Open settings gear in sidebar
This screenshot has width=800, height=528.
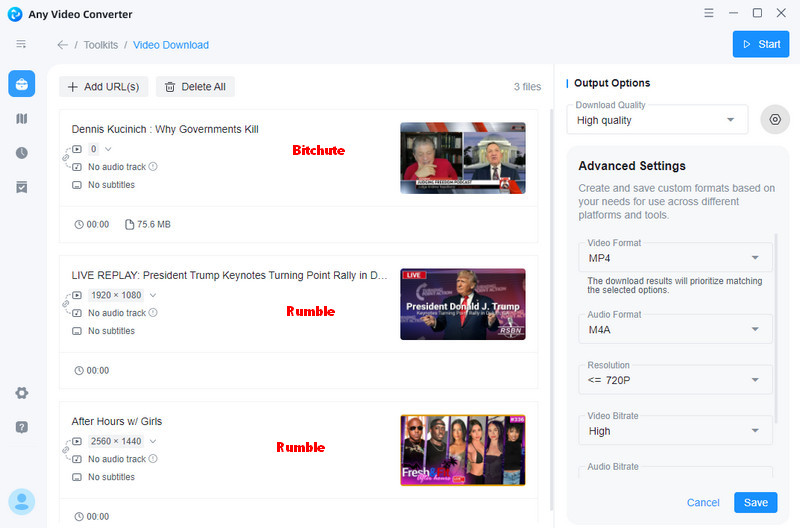21,393
